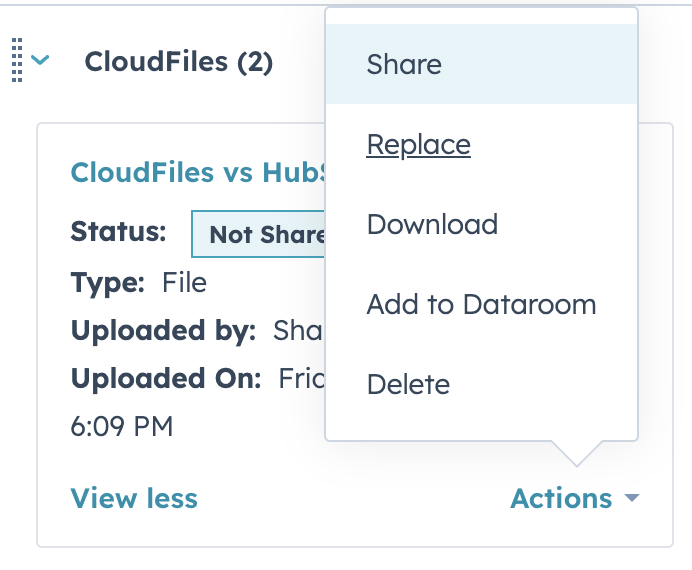The height and width of the screenshot is (570, 692).
Task: Open the Actions dropdown
Action: pos(575,499)
